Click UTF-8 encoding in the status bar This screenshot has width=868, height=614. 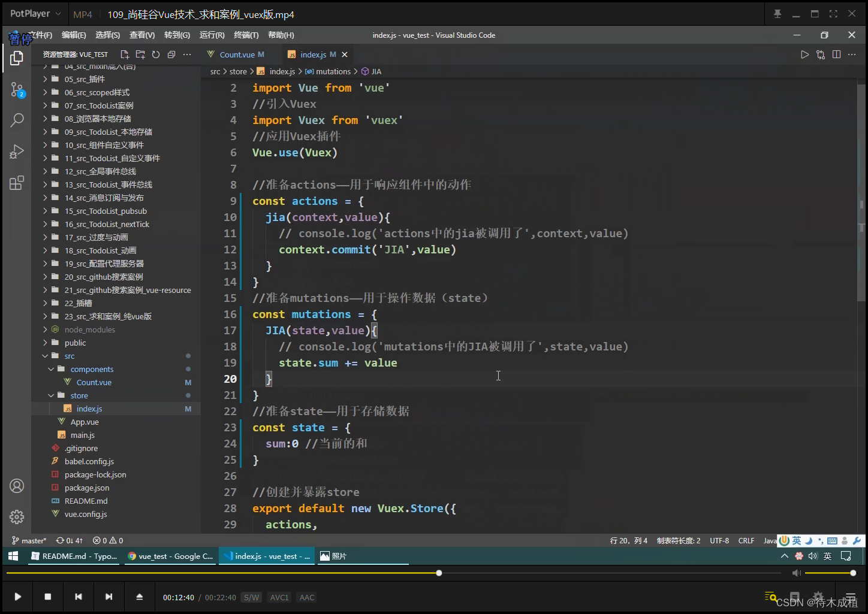pyautogui.click(x=719, y=540)
